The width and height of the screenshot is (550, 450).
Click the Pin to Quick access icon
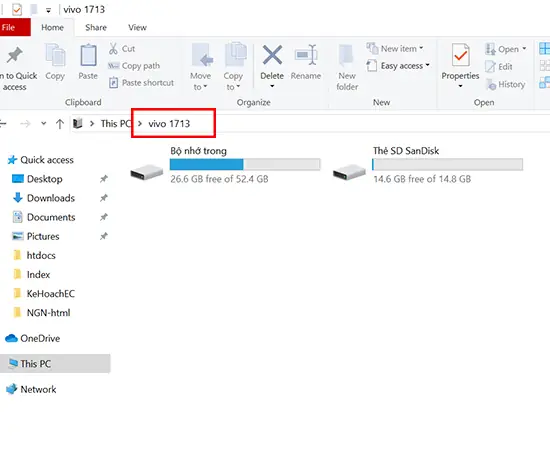(x=14, y=55)
